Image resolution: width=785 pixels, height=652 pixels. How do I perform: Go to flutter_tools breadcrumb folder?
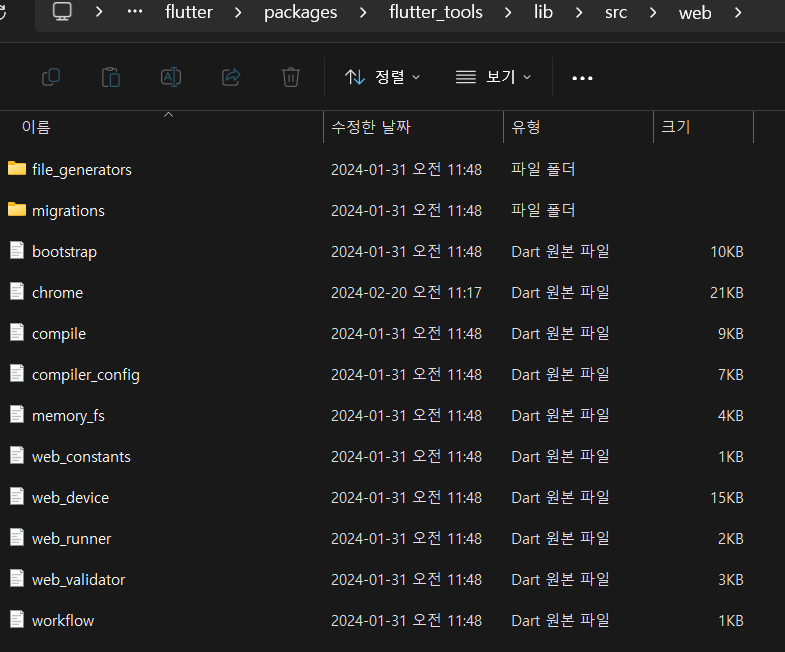click(436, 12)
